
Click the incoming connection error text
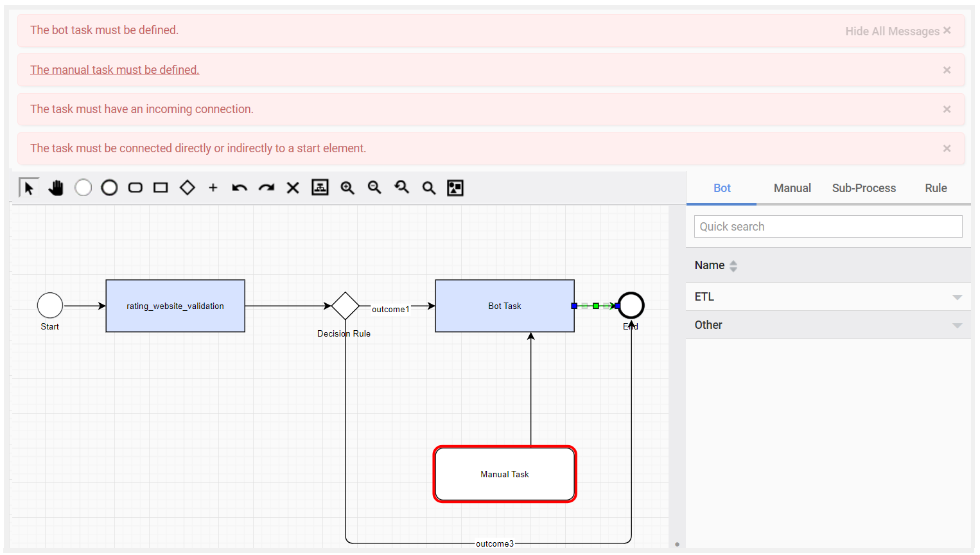point(141,109)
